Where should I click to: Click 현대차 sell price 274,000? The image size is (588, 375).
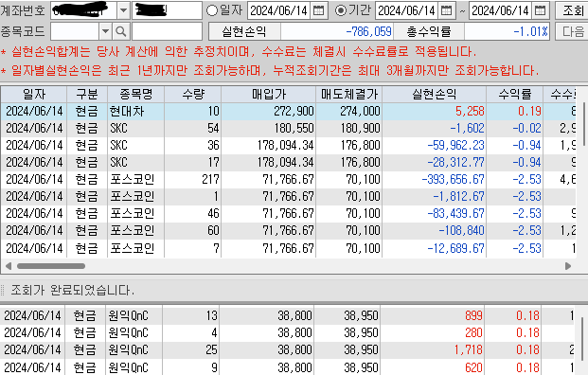[360, 112]
